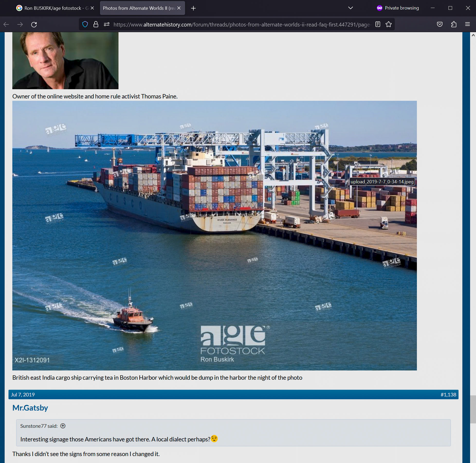Bookmark this page with the star icon
This screenshot has height=463, width=476.
[389, 24]
